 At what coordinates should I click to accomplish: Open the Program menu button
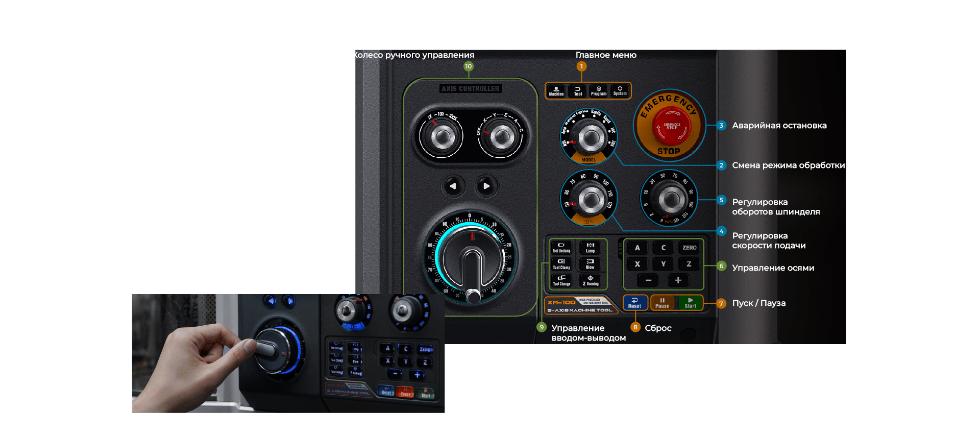pos(599,91)
